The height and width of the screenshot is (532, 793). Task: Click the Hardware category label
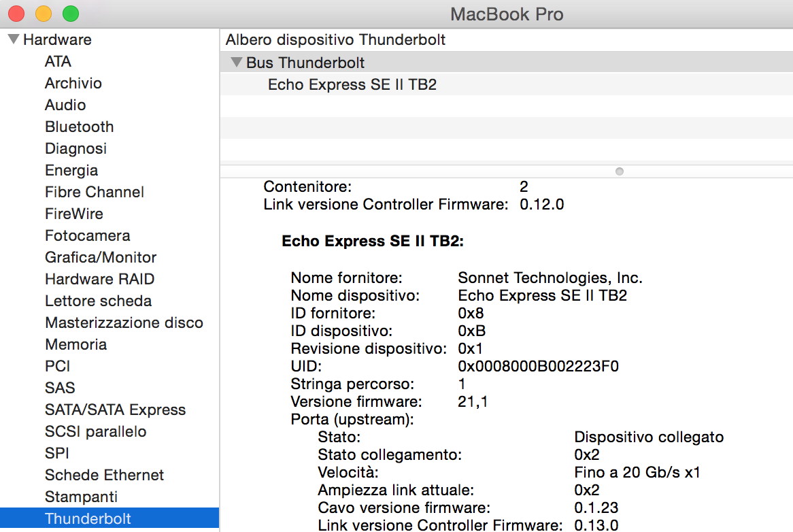(x=57, y=39)
